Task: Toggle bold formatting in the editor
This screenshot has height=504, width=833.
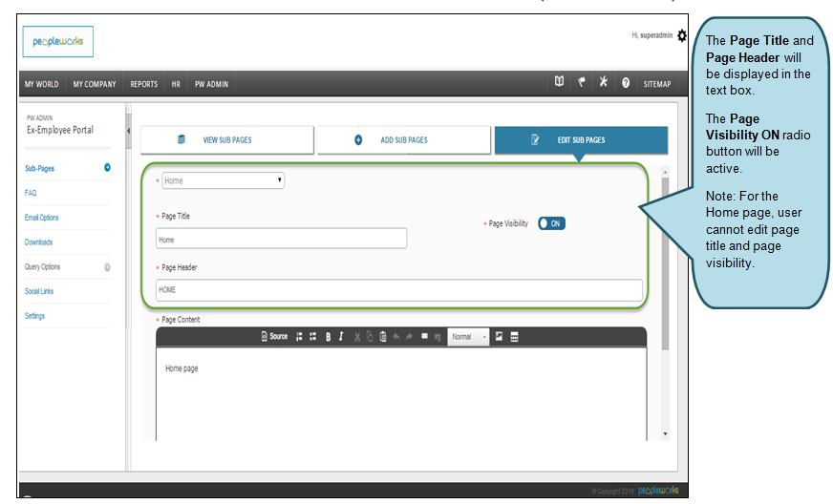Action: (x=328, y=337)
